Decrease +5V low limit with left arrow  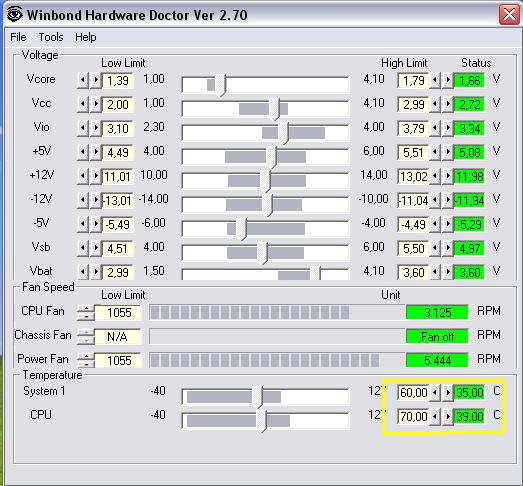82,152
